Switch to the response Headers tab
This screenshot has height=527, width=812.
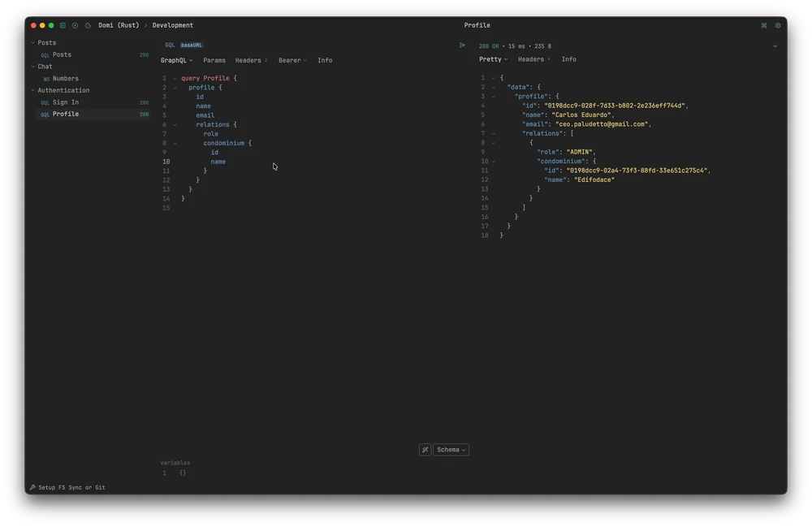(534, 59)
